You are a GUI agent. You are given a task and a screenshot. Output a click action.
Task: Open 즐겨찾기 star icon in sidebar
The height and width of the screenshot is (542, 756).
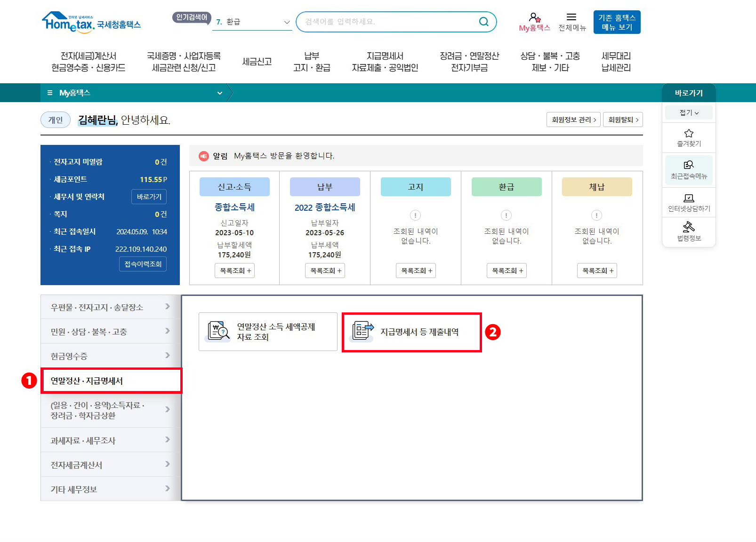click(688, 137)
